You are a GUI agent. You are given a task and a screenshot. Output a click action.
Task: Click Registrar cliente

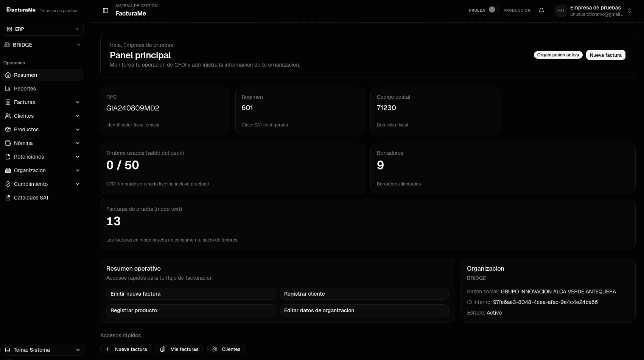(x=364, y=294)
